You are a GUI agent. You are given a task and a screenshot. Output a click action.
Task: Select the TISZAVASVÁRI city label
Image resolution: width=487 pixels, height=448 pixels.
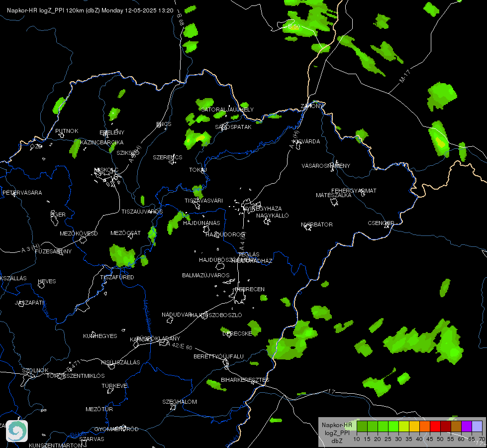pos(204,201)
